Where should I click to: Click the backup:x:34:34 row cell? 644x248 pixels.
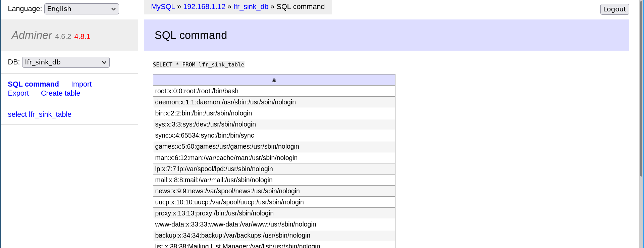coord(274,235)
